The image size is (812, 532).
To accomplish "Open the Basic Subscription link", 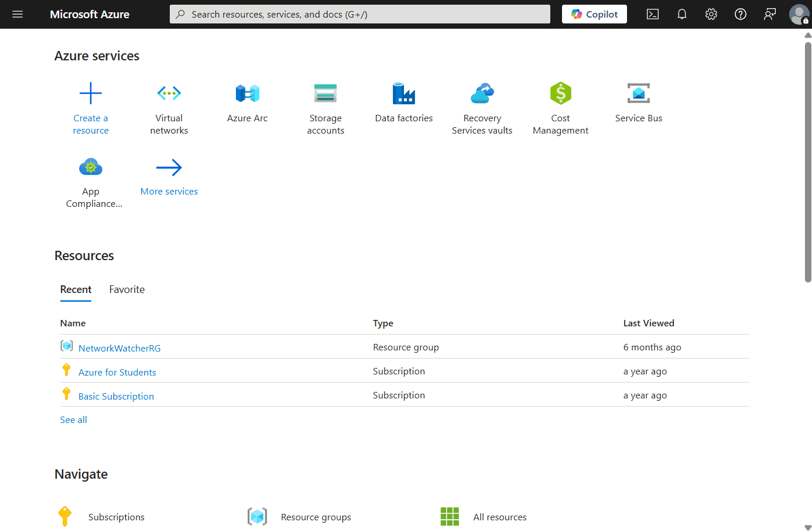I will coord(116,396).
